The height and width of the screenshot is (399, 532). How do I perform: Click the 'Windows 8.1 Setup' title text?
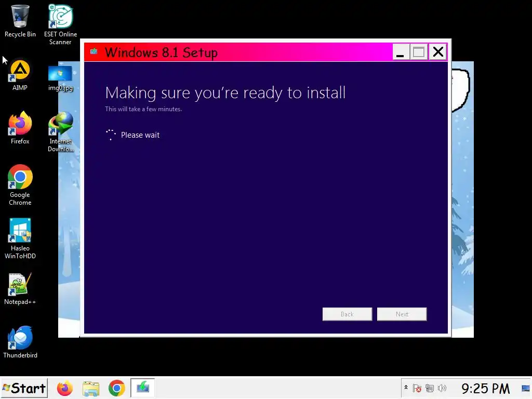tap(161, 52)
